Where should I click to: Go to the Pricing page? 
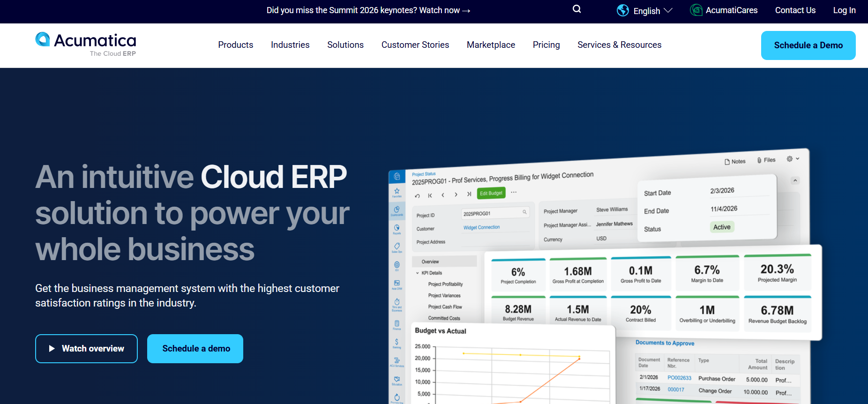click(x=546, y=45)
